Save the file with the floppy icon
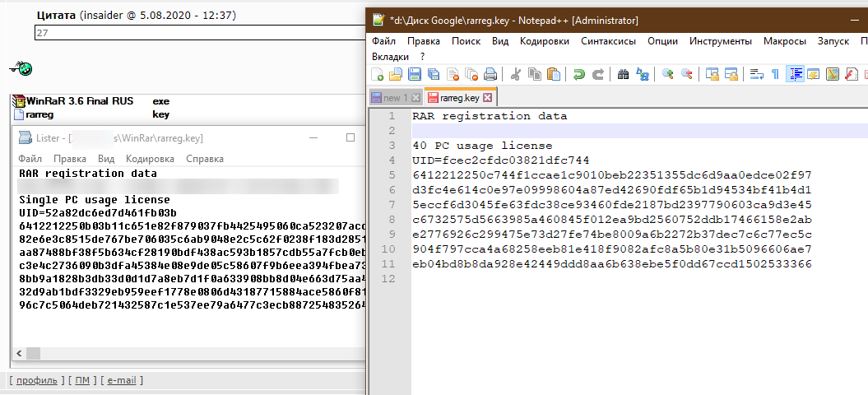Viewport: 868px width, 395px height. click(415, 74)
